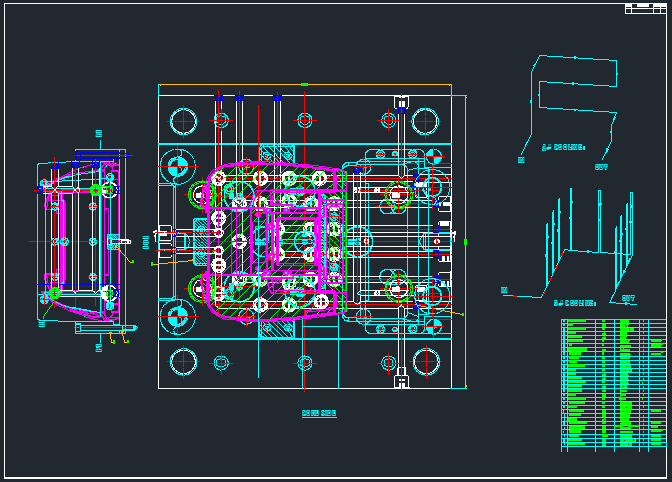Select the upper cooling circuit caption text

click(563, 147)
